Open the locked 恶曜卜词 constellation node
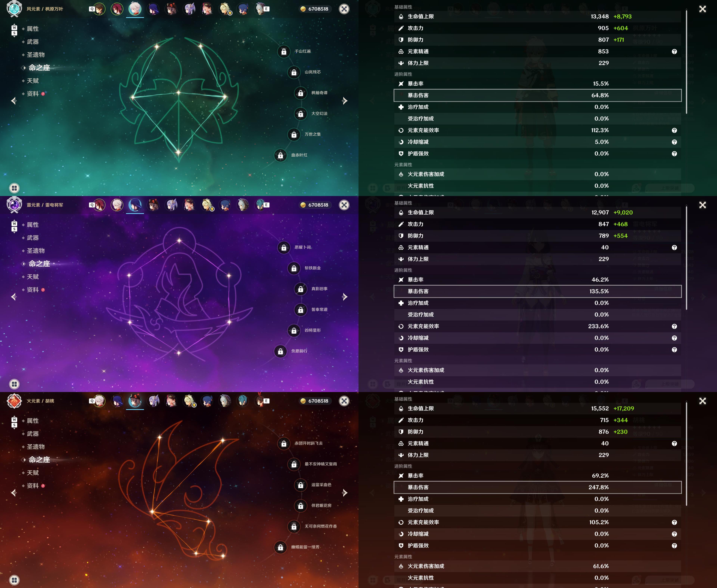Screen dimensions: 717x588 coord(284,248)
